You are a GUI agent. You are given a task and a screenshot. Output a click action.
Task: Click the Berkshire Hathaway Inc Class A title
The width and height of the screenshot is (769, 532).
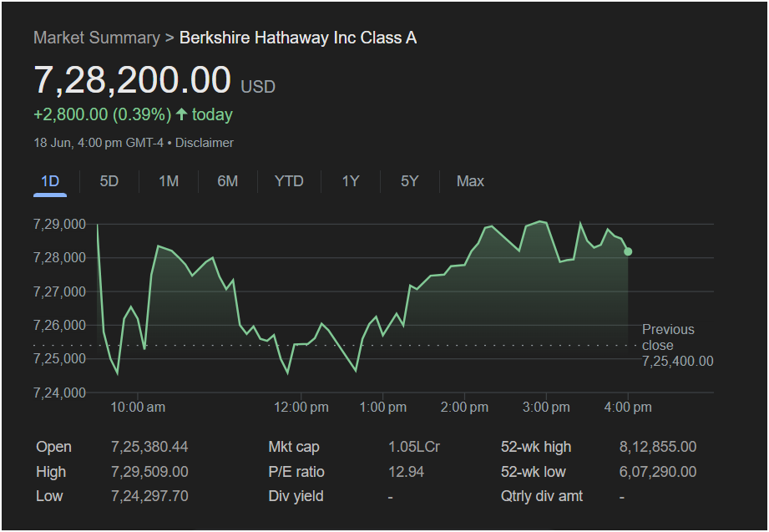(298, 38)
